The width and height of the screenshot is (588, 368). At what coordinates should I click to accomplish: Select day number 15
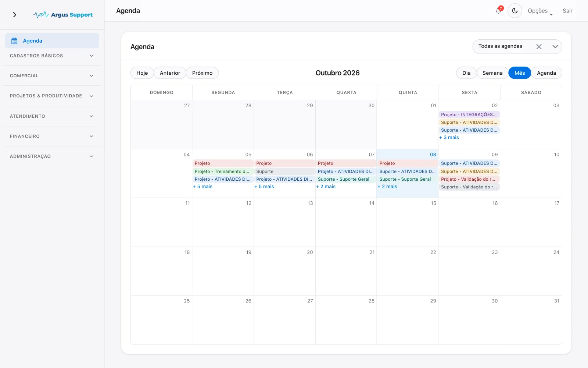pyautogui.click(x=433, y=203)
